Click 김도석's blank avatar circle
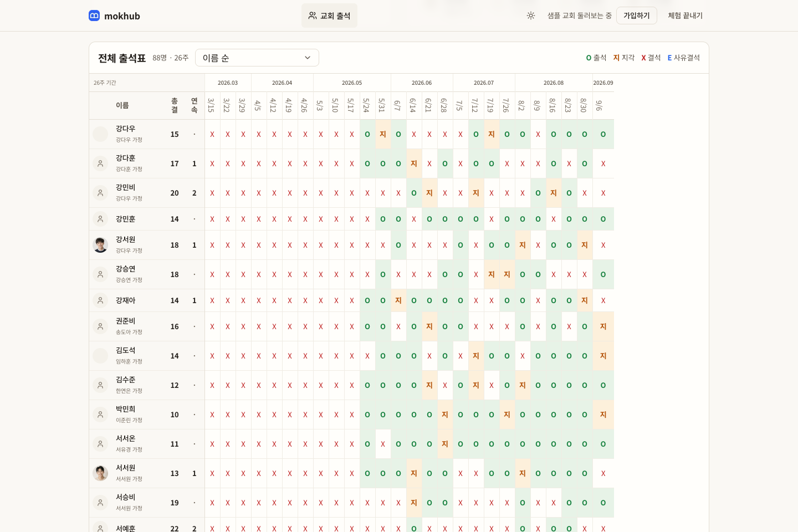798x532 pixels. pos(100,356)
